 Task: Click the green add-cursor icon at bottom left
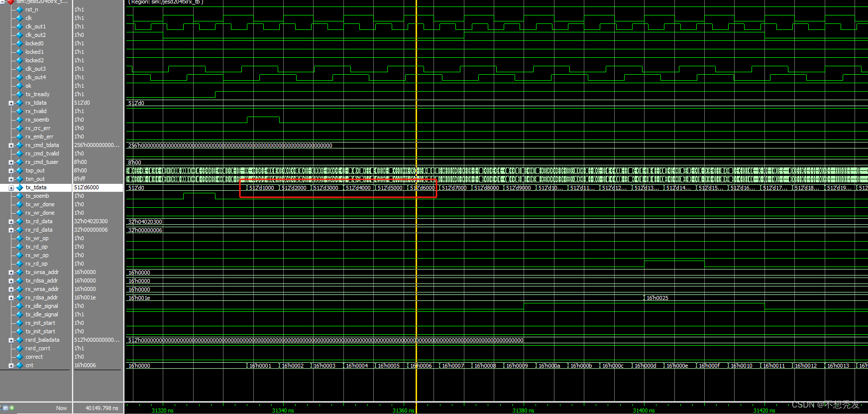(12, 408)
